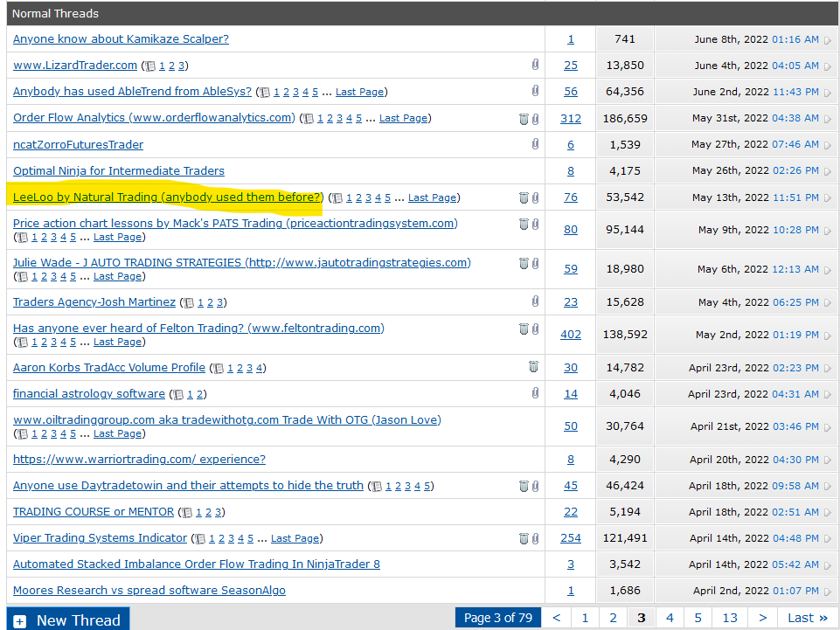Go to last post arrow on April 20th warriortrading row
Screen dimensions: 840x630
click(x=828, y=460)
